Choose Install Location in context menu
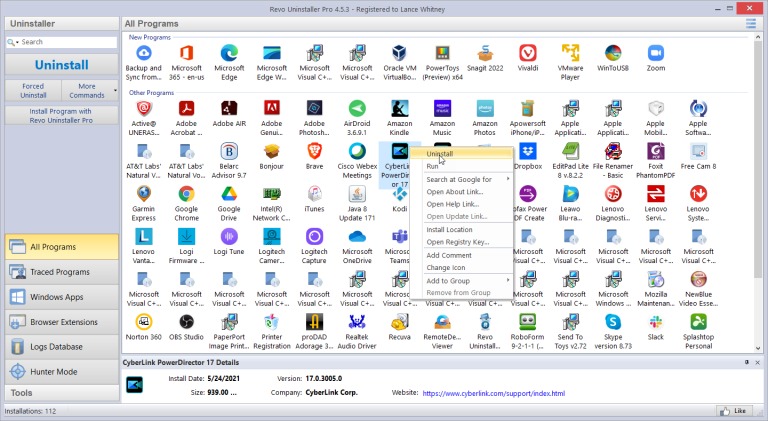Screen dimensions: 768x421 pos(462,230)
